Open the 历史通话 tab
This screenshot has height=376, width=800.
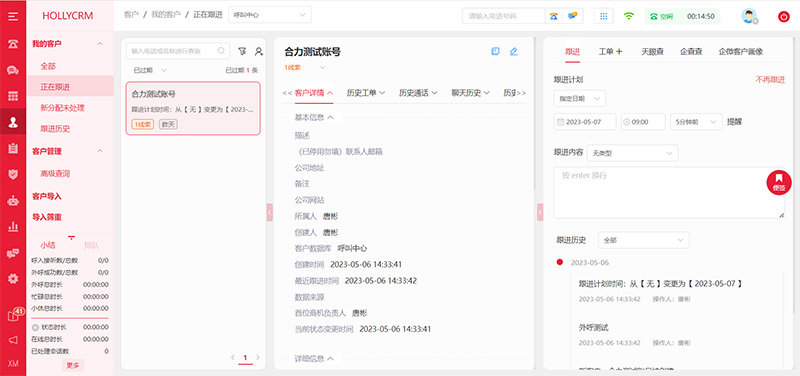coord(418,92)
